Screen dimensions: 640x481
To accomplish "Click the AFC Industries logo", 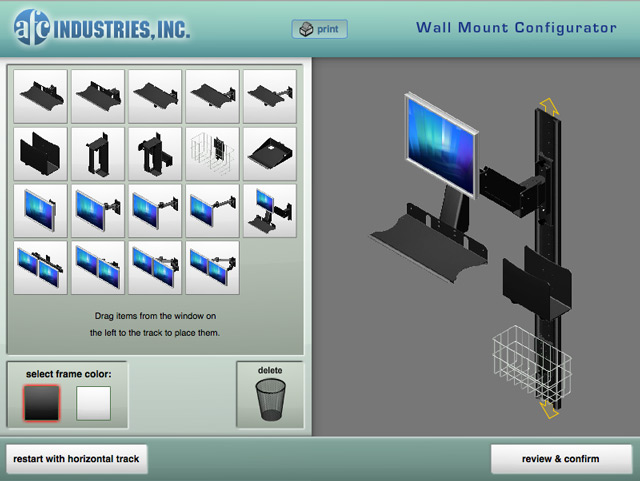I will coord(102,27).
